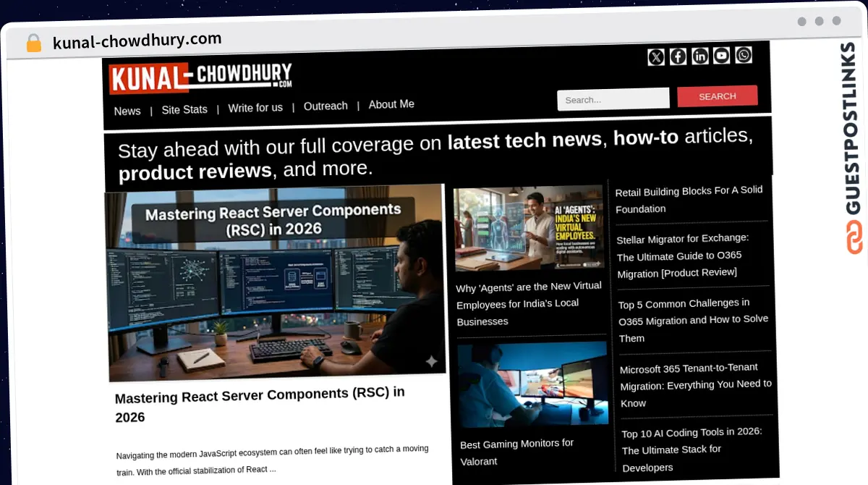Open Top 5 Common Challenges in O365 Migration
This screenshot has width=868, height=485.
pos(693,320)
